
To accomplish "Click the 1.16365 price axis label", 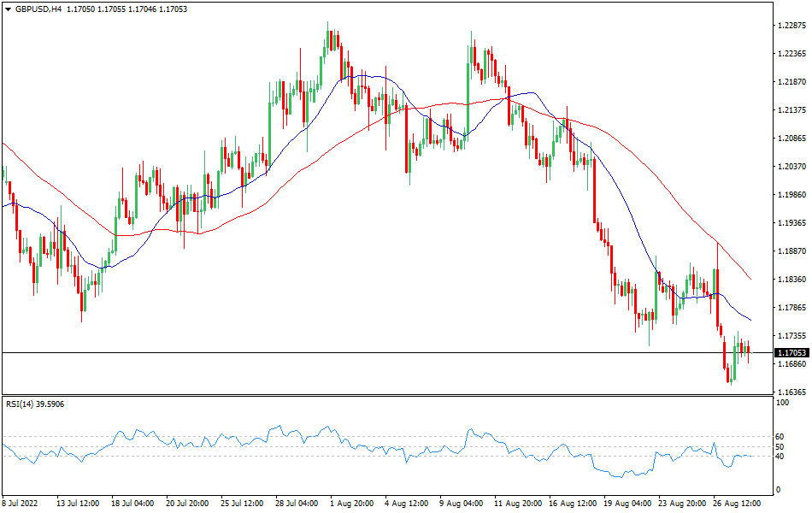I will coord(791,392).
